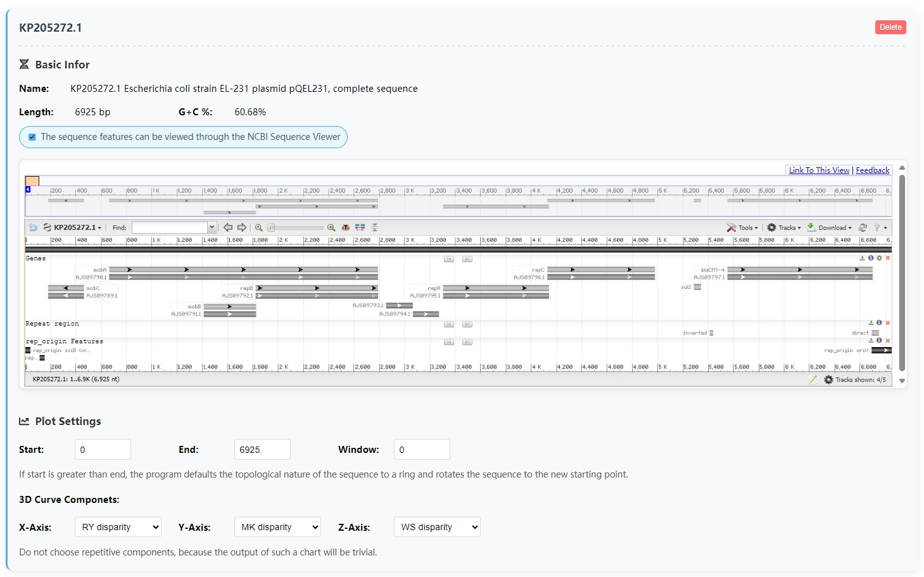Screen dimensions: 924x577
Task: Pan the sequence view right
Action: pyautogui.click(x=241, y=227)
